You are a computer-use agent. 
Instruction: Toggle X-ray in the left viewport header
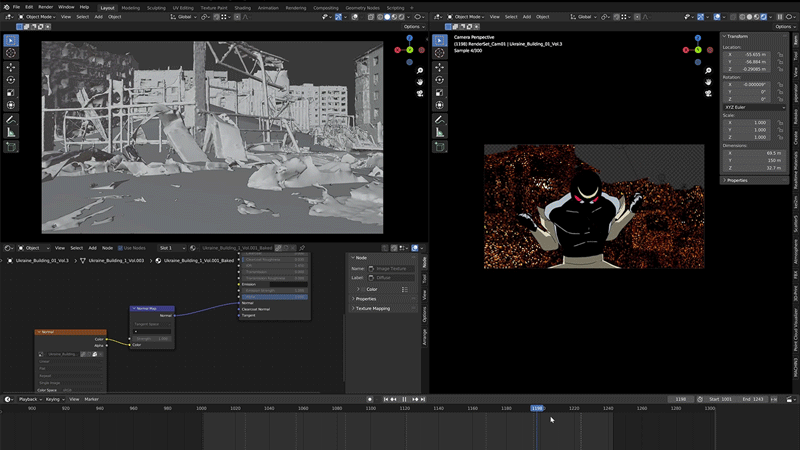point(371,17)
